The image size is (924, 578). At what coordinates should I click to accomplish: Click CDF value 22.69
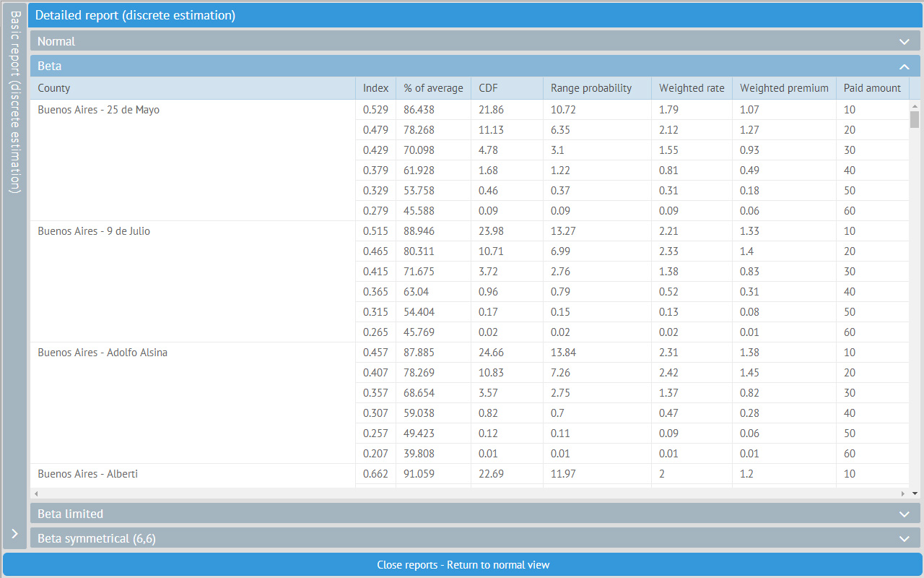point(492,474)
